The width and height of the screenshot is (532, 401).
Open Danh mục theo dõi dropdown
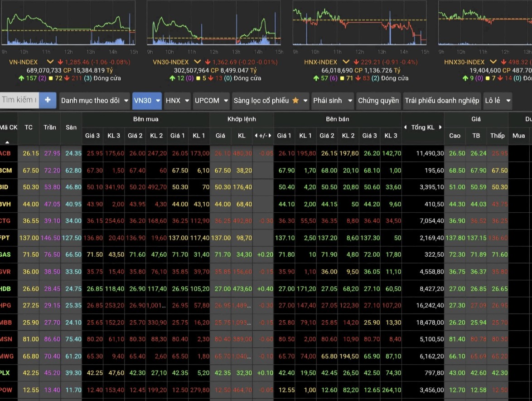coord(95,100)
